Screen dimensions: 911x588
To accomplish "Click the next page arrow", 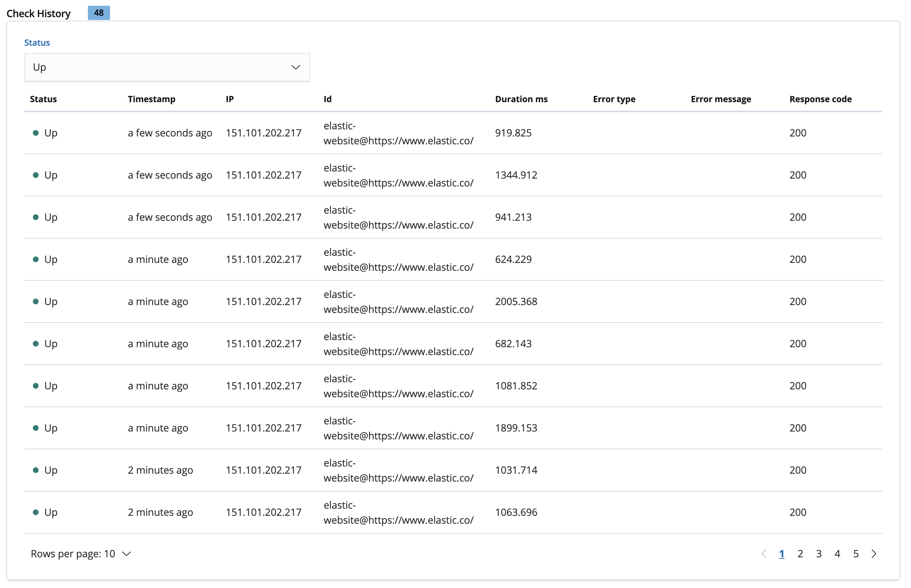I will [874, 554].
